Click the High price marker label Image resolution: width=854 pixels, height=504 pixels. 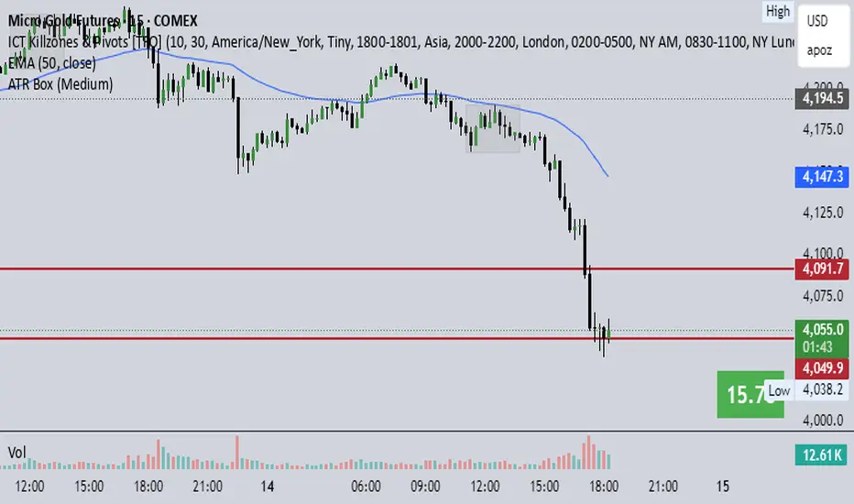(x=778, y=12)
